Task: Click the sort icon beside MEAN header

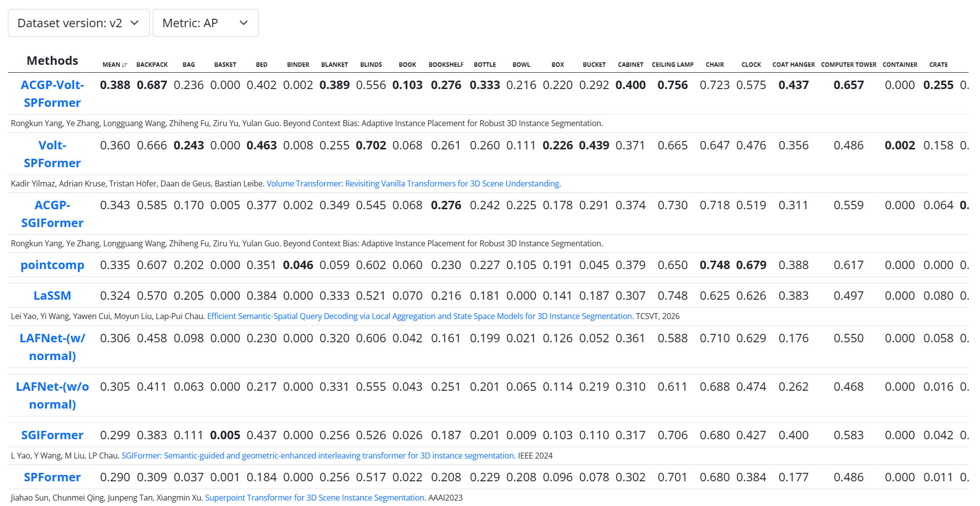Action: pyautogui.click(x=125, y=65)
